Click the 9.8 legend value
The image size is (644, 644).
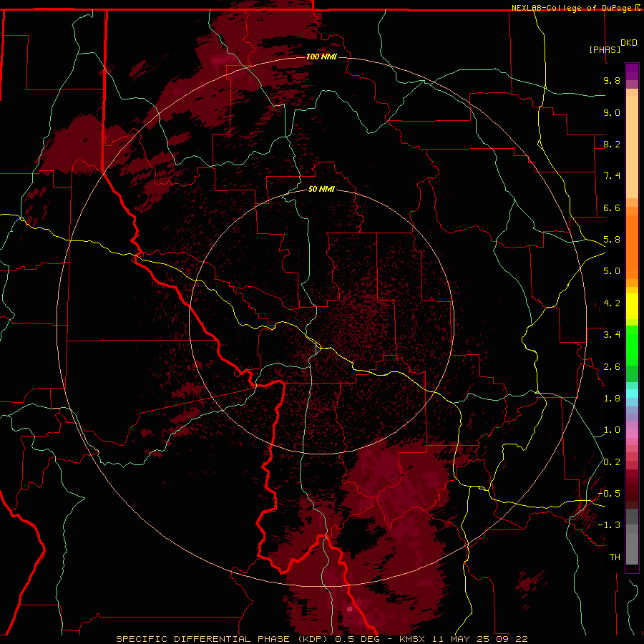pos(612,80)
